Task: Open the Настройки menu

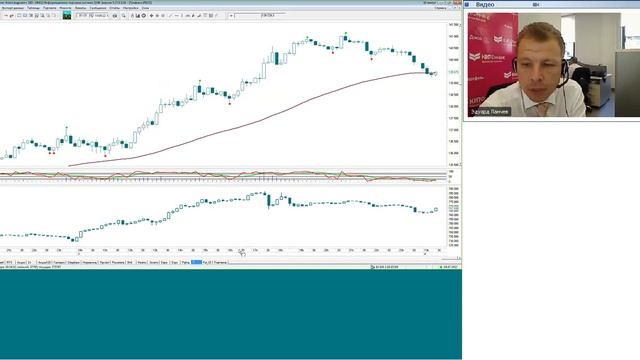Action: click(131, 8)
